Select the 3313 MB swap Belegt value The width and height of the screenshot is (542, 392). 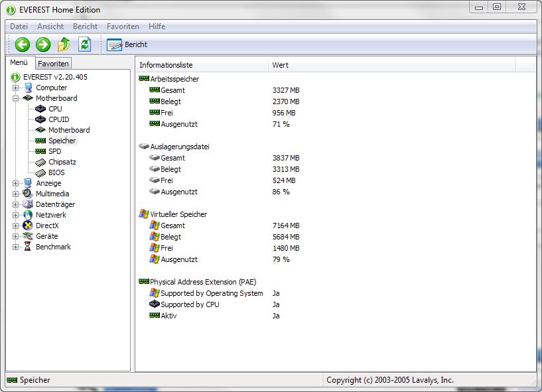click(286, 169)
